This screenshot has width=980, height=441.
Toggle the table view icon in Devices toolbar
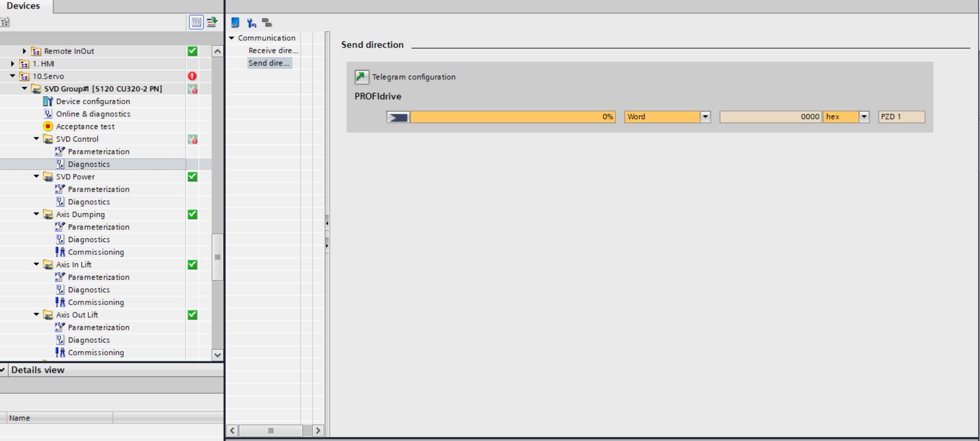point(196,22)
